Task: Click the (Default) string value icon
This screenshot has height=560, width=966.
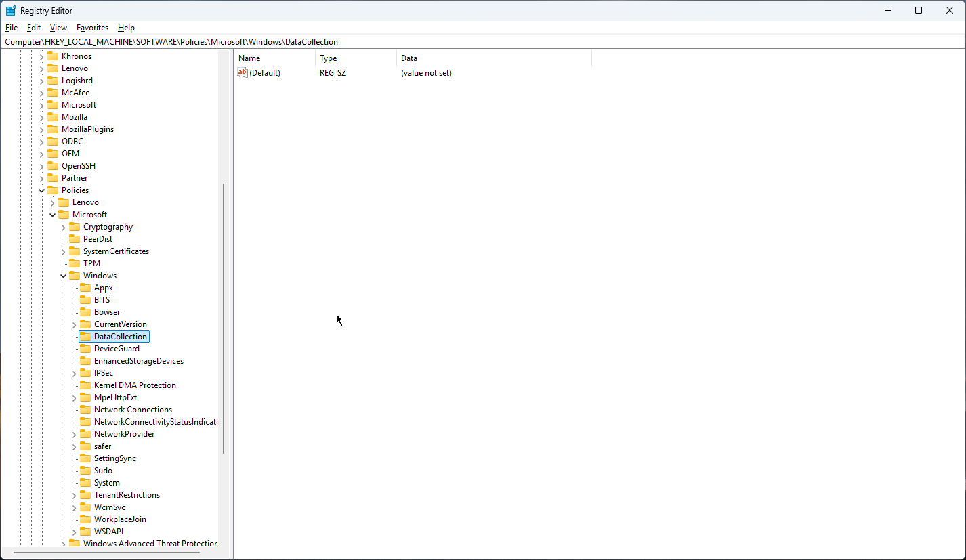Action: click(243, 72)
